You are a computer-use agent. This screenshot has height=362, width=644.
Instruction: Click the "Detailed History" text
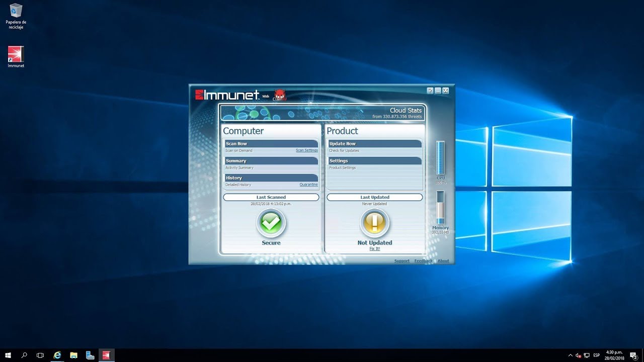pos(238,185)
